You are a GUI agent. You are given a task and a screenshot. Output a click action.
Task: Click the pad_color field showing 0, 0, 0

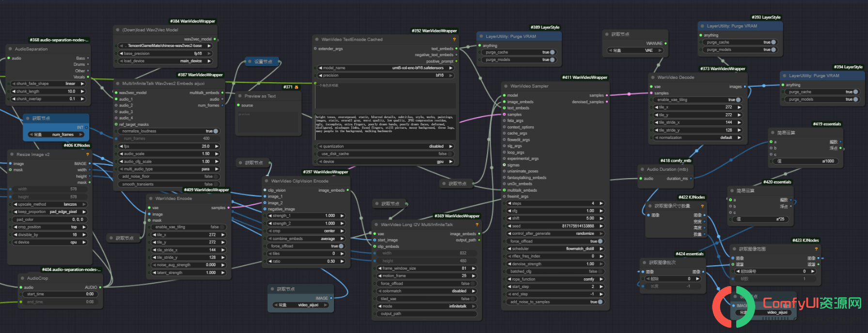pos(50,220)
